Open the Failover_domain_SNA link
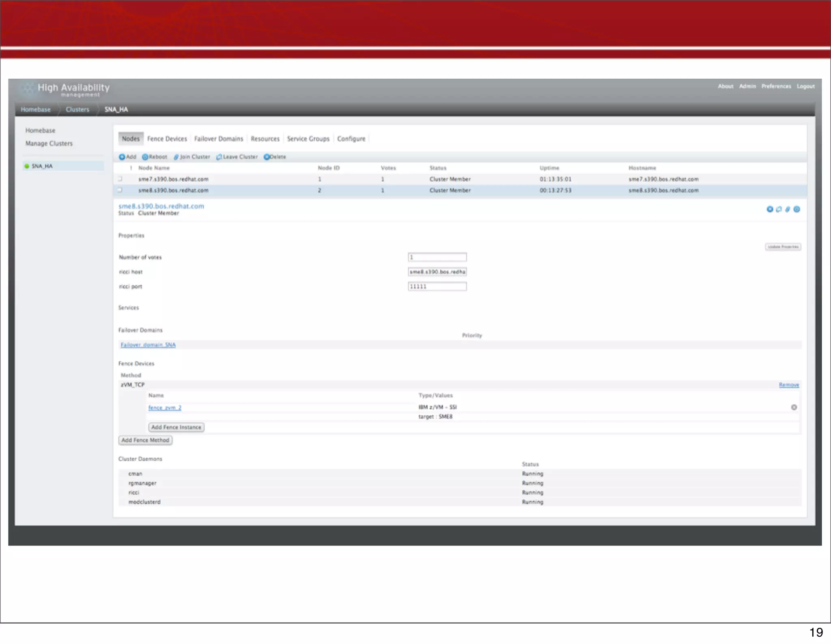 click(x=148, y=345)
